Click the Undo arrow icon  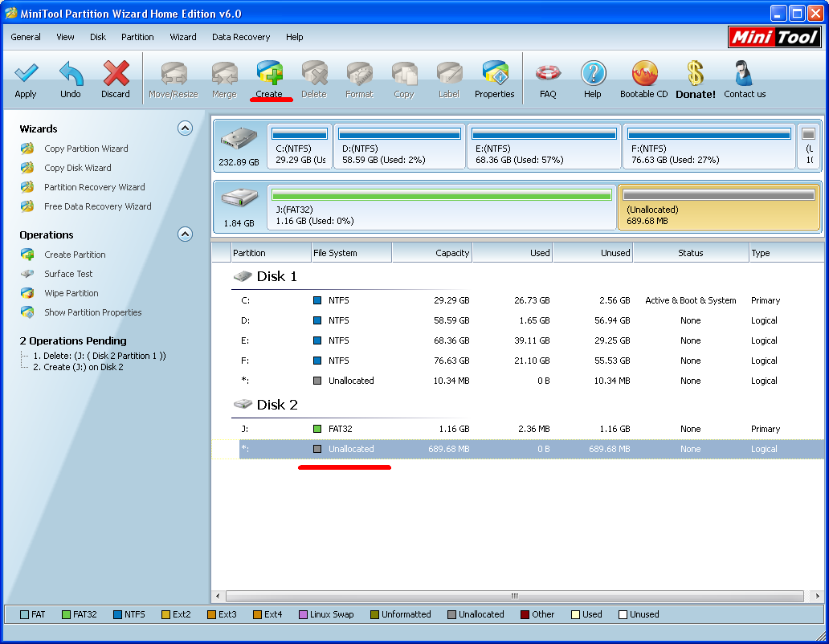pyautogui.click(x=71, y=75)
